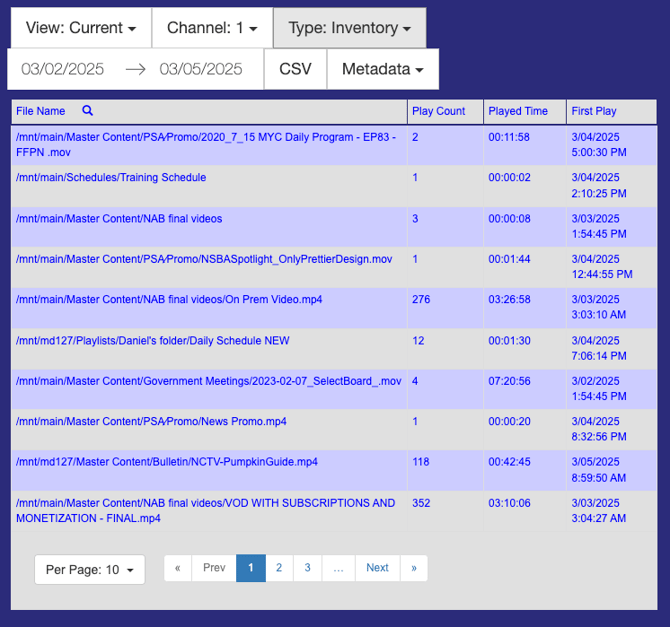Click the start date field 03/02/2025
The image size is (670, 627).
point(63,69)
